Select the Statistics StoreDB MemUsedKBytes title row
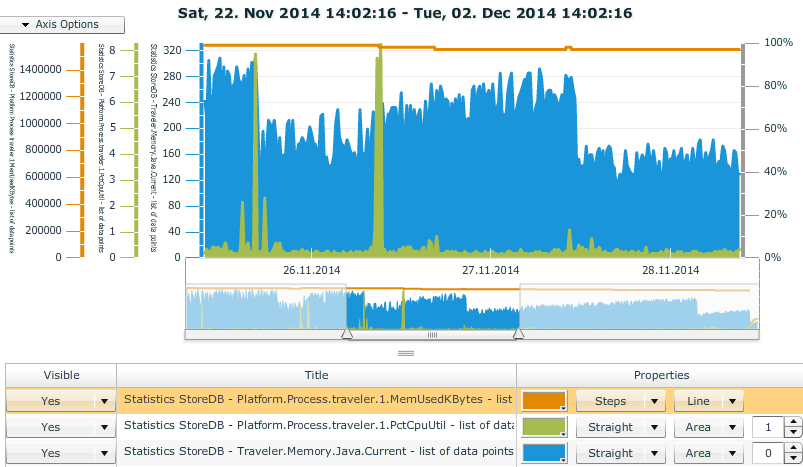 point(316,401)
